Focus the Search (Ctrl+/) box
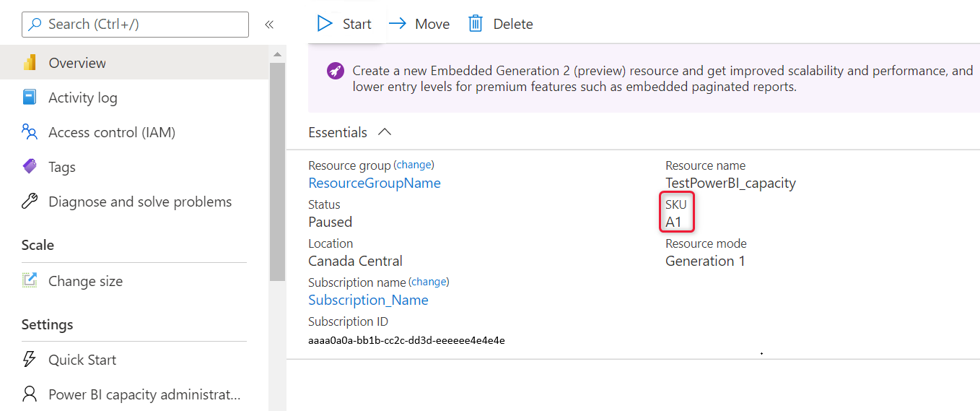The width and height of the screenshot is (980, 411). tap(136, 25)
